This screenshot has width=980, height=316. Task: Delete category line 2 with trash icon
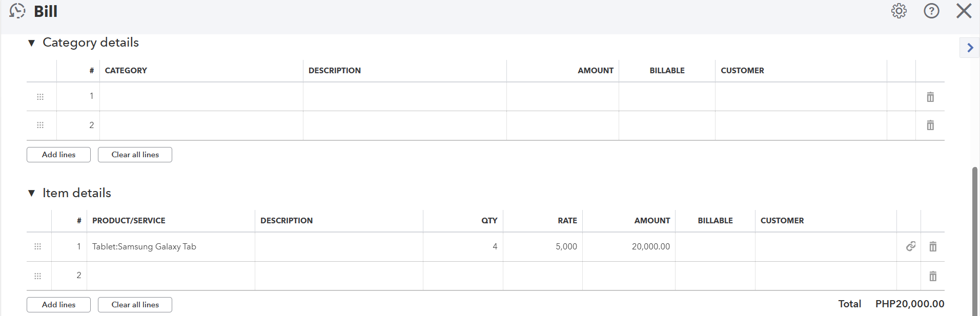pyautogui.click(x=930, y=125)
